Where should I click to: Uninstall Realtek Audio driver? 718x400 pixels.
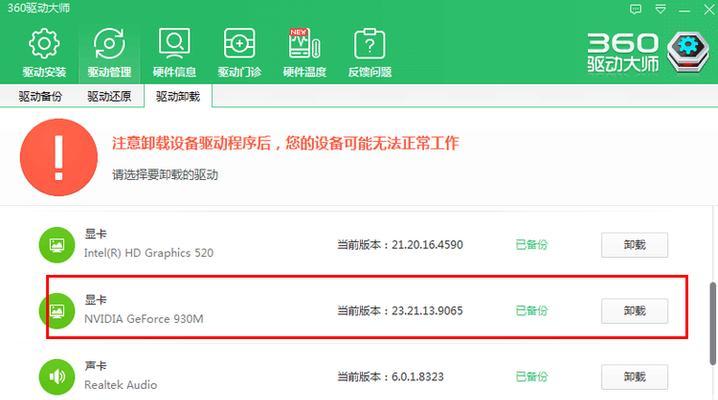click(635, 377)
